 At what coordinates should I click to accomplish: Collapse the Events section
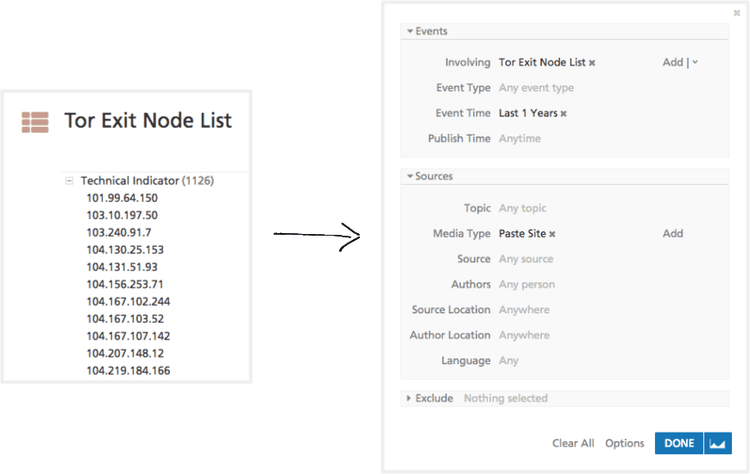pos(409,32)
